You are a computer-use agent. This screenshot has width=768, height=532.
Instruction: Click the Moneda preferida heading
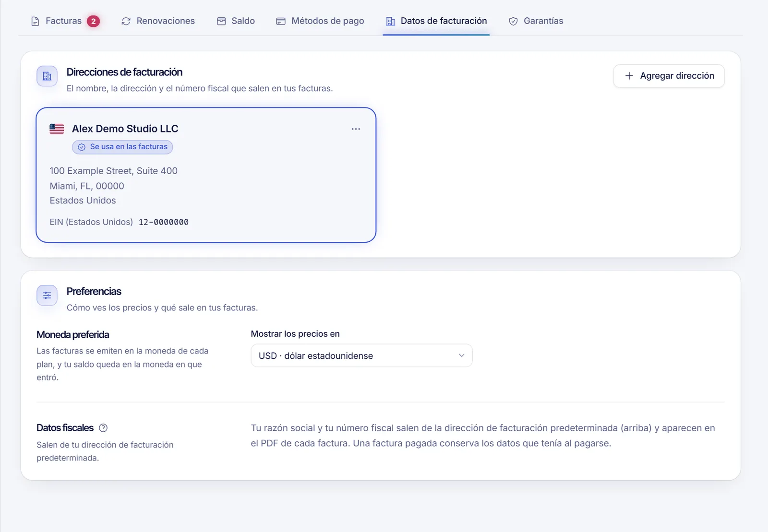73,334
